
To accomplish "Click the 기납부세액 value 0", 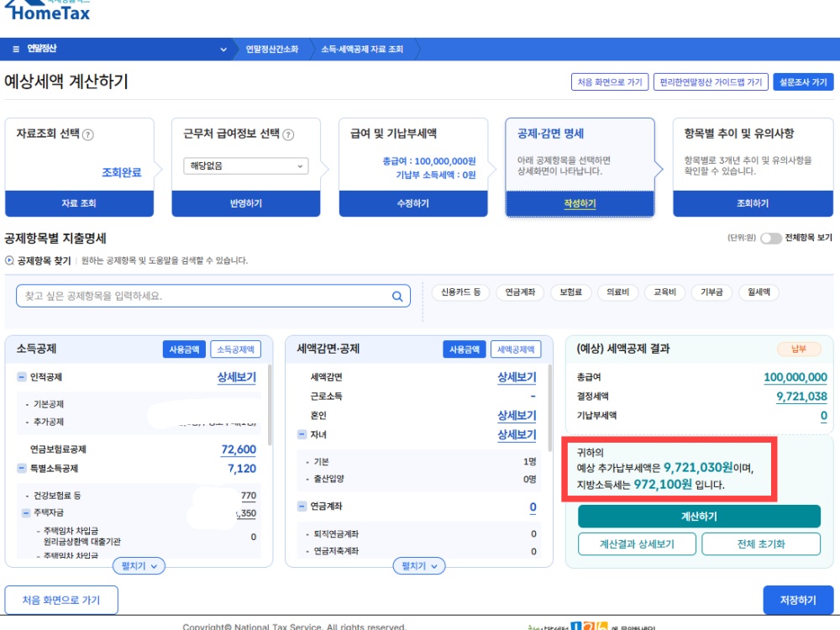I will coord(824,416).
